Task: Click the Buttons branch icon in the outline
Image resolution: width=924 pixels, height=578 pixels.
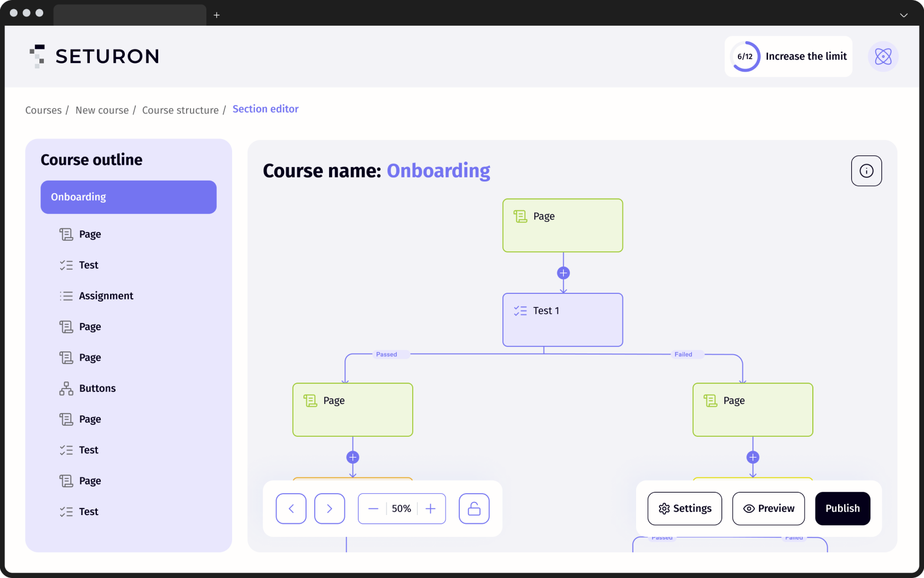Action: click(x=66, y=388)
